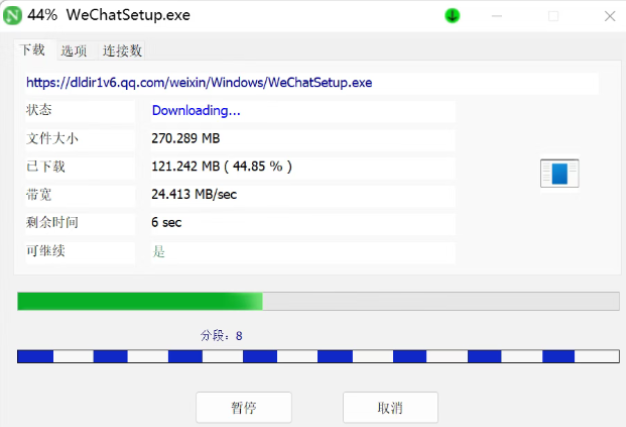Select the Downloading... status text
This screenshot has width=626, height=427.
[x=196, y=111]
